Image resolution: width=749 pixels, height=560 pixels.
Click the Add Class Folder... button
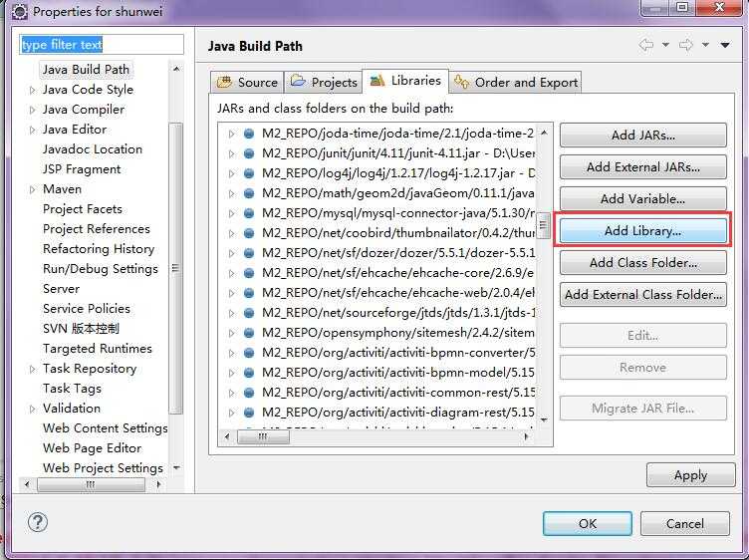643,263
